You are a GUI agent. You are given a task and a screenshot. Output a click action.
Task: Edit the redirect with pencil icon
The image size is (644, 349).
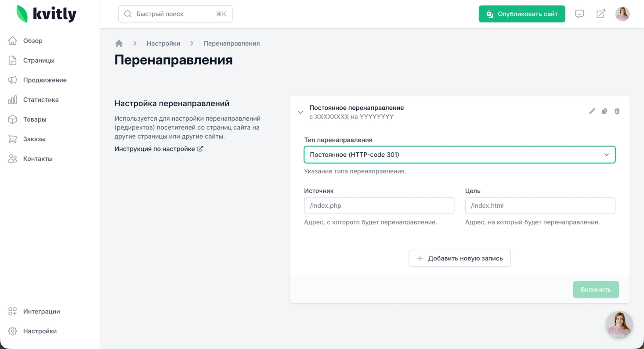592,112
